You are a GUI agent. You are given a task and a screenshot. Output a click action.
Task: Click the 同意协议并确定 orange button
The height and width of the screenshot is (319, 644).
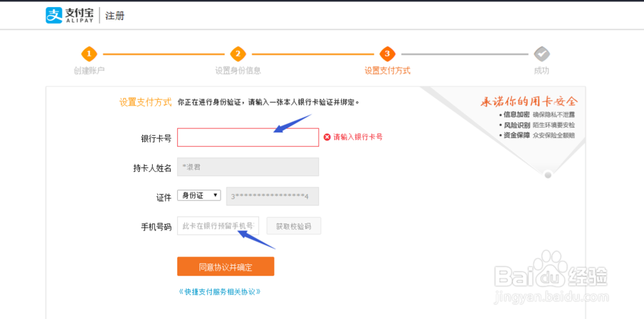[225, 266]
